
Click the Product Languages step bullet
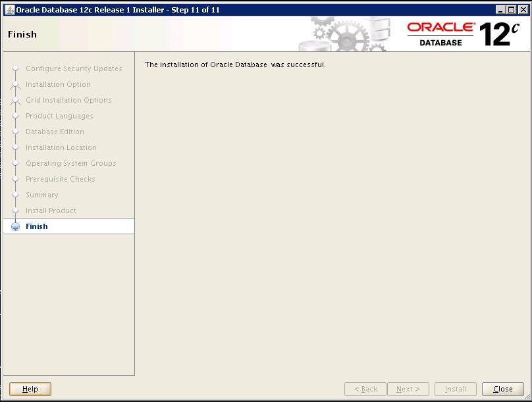click(15, 116)
